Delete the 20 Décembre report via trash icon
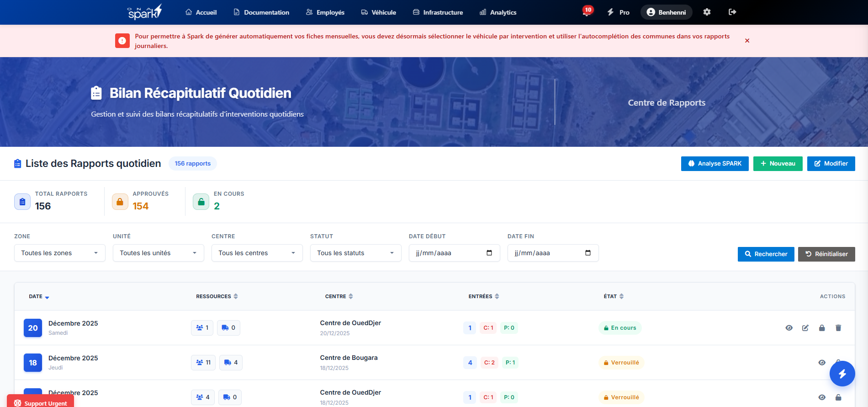This screenshot has width=868, height=407. pos(838,328)
